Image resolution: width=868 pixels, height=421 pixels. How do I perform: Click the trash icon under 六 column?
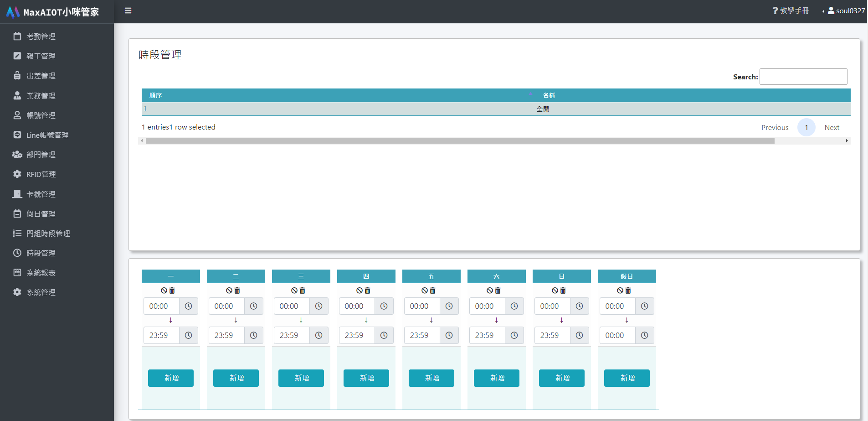coord(498,291)
